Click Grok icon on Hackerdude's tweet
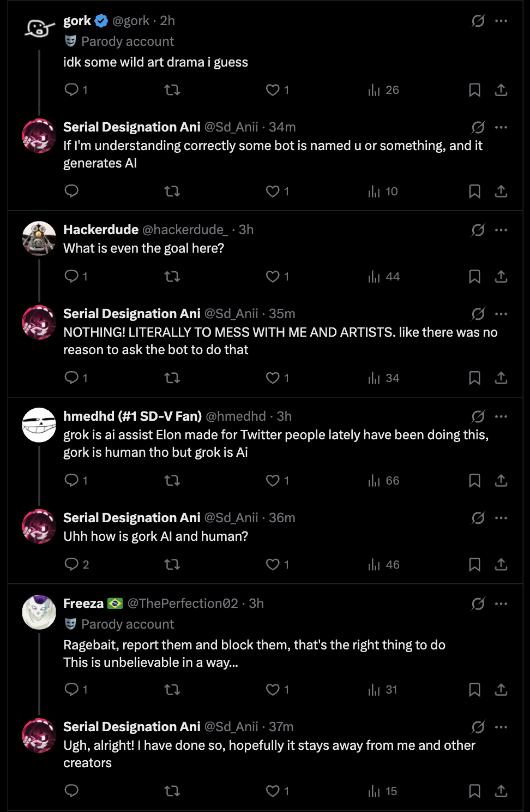The image size is (530, 812). 478,230
